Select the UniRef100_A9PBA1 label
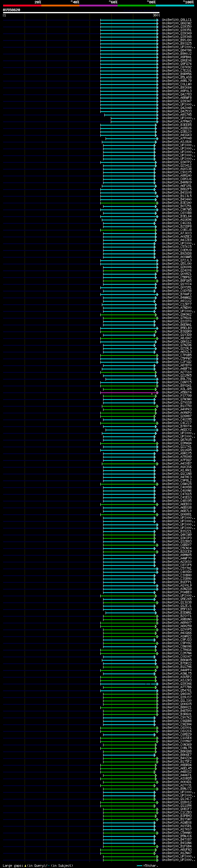The width and height of the screenshot is (197, 868). coord(176,57)
